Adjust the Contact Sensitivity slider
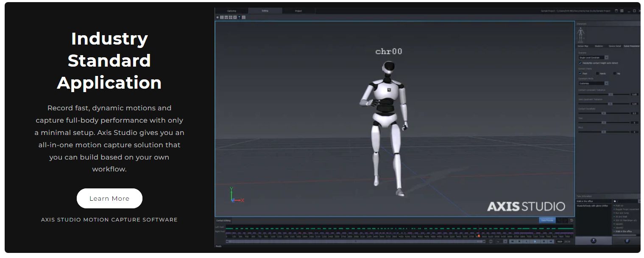Viewport: 644px width, 258px height. 604,113
